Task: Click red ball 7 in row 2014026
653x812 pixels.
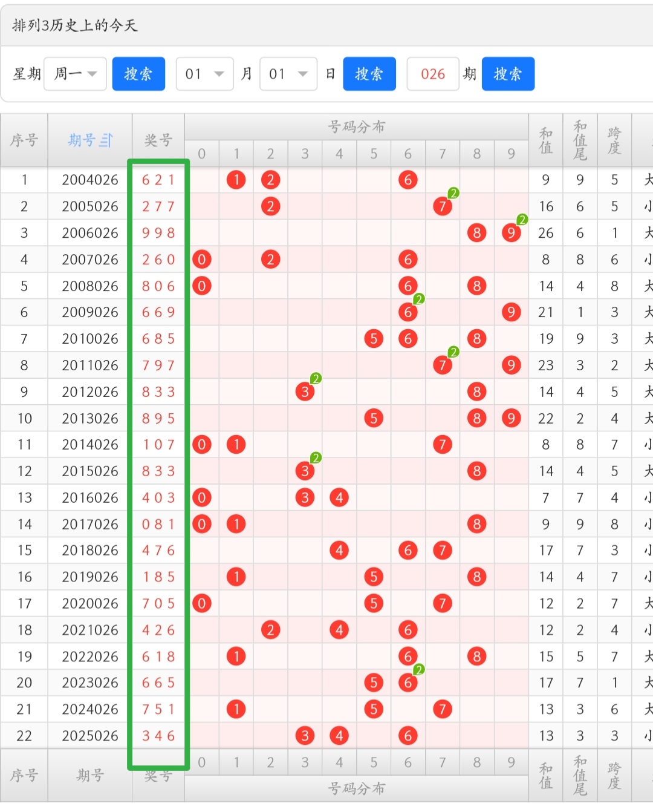Action: click(443, 445)
